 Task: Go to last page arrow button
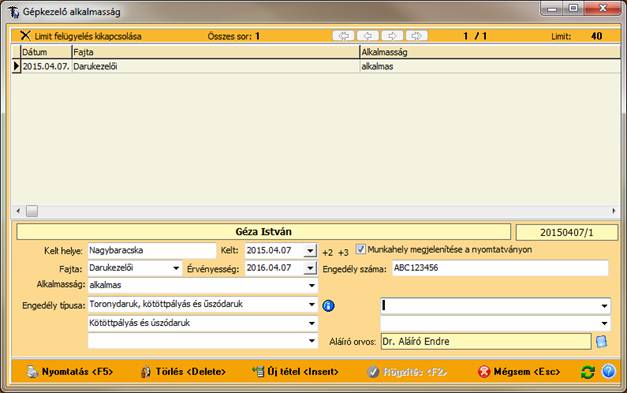[417, 36]
